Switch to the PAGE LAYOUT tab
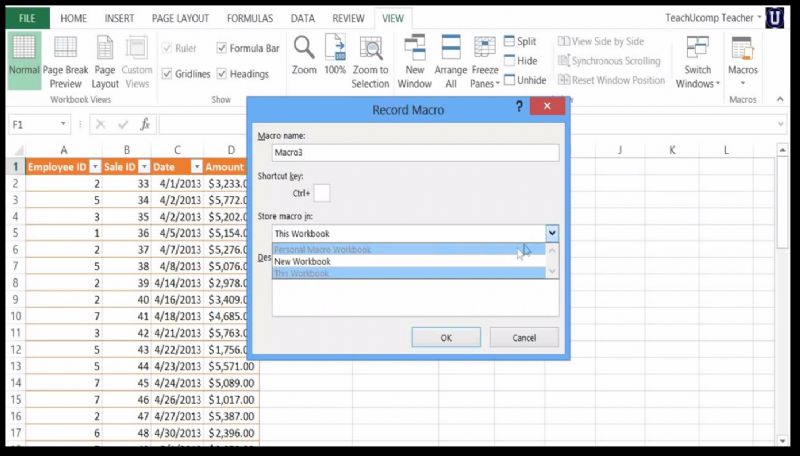The image size is (800, 456). 181,18
